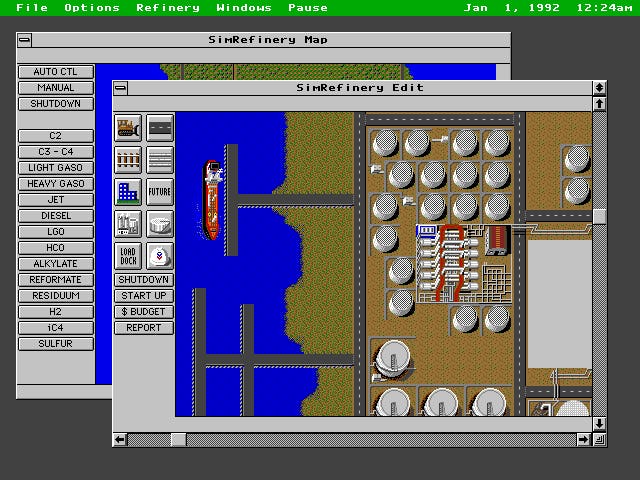Open the SimRefinery Map window control menu

[x=24, y=40]
